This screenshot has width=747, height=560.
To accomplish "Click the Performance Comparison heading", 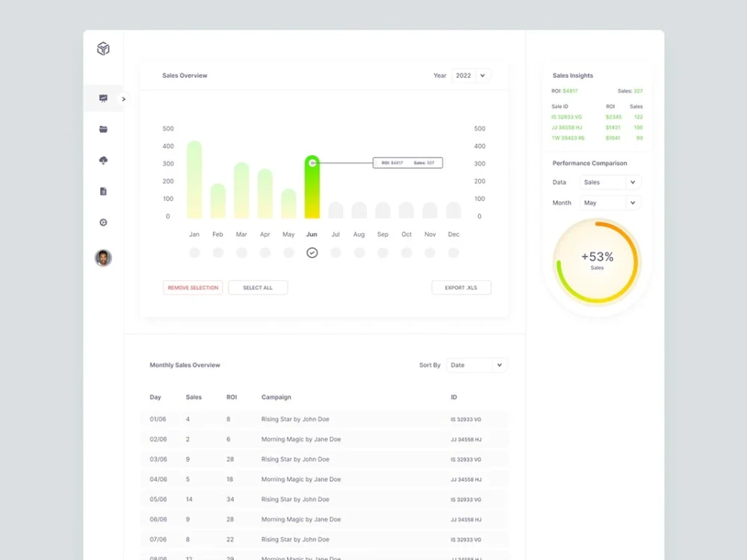I will pos(590,163).
